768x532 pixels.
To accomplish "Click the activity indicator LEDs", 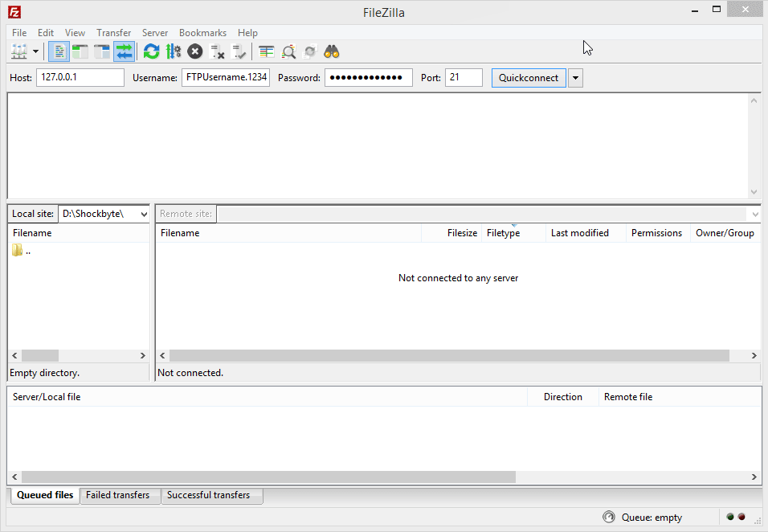I will [x=736, y=517].
